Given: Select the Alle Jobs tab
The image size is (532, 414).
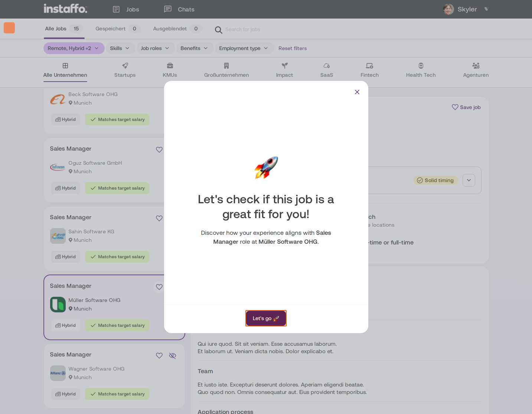Looking at the screenshot, I should (x=64, y=29).
